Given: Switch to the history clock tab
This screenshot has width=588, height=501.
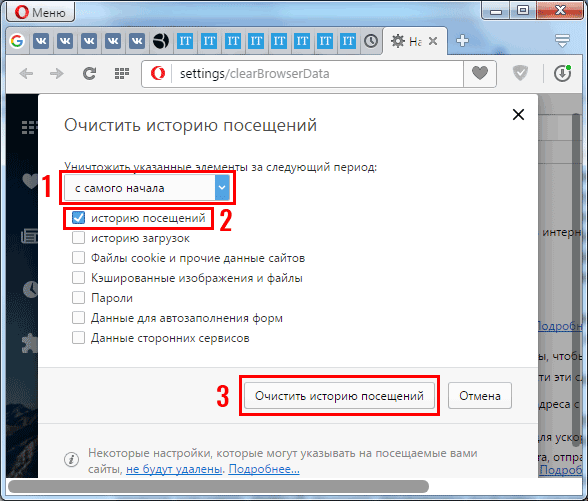Looking at the screenshot, I should [371, 40].
